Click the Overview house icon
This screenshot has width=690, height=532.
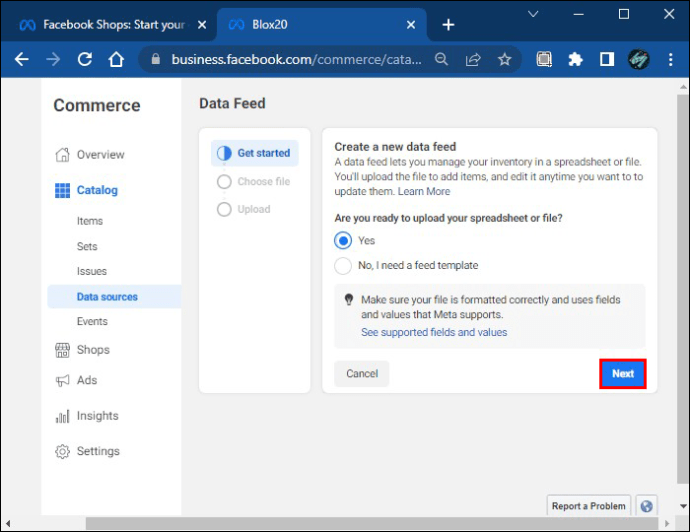(62, 154)
